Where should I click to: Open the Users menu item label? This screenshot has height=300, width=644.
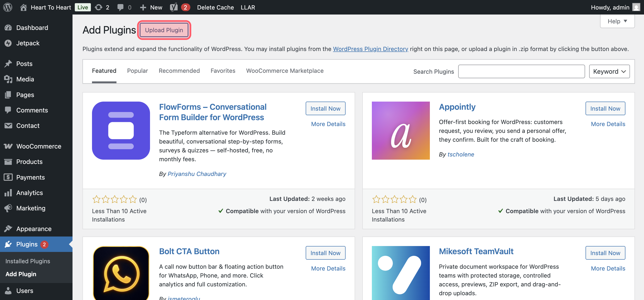coord(25,291)
